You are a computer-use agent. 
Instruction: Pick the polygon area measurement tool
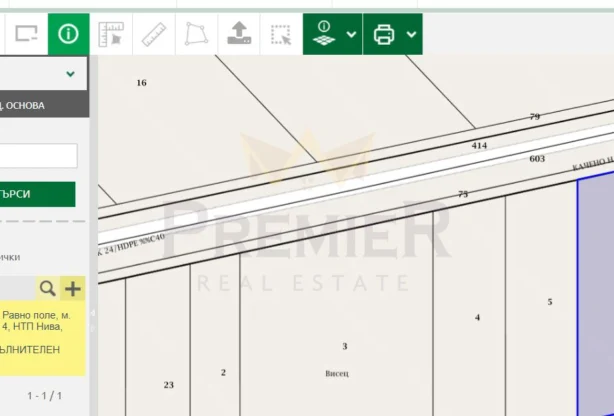point(195,34)
